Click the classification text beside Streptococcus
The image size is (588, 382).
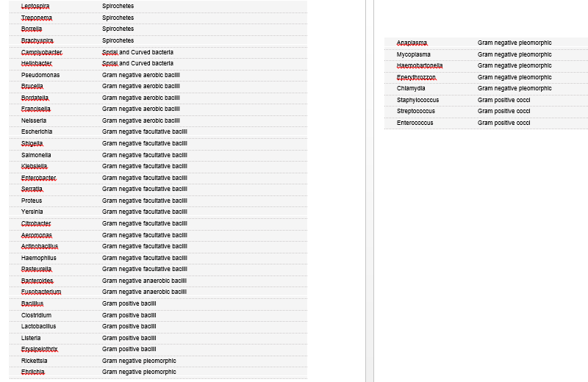pos(503,111)
